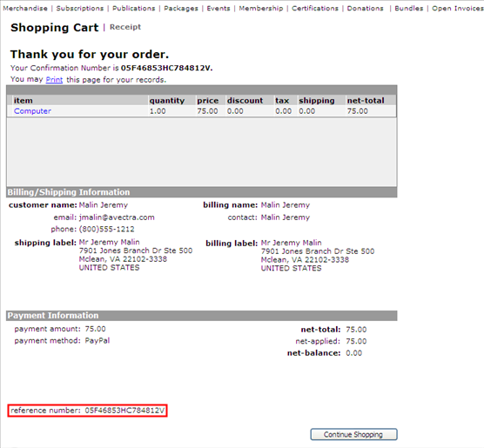Image resolution: width=484 pixels, height=448 pixels.
Task: Click the Continue Shopping button
Action: 353,434
